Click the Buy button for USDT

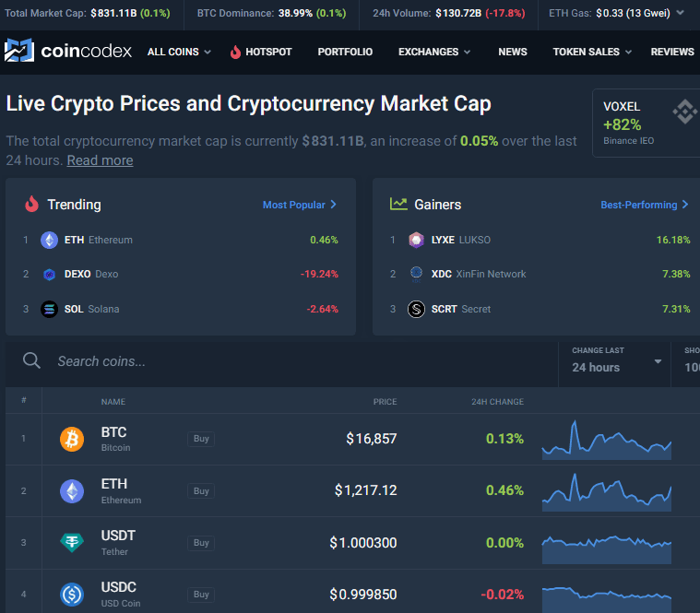tap(201, 543)
